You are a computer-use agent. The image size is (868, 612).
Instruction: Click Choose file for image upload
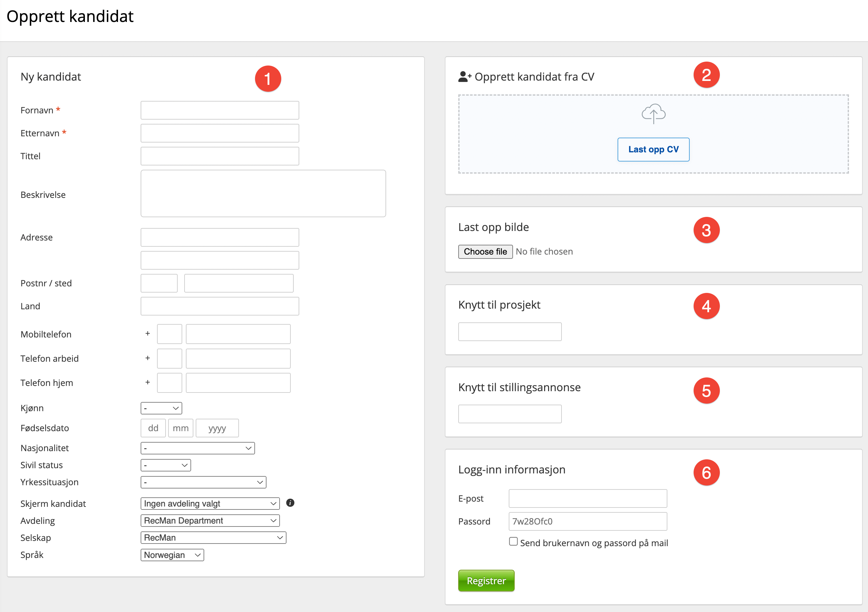pos(485,252)
